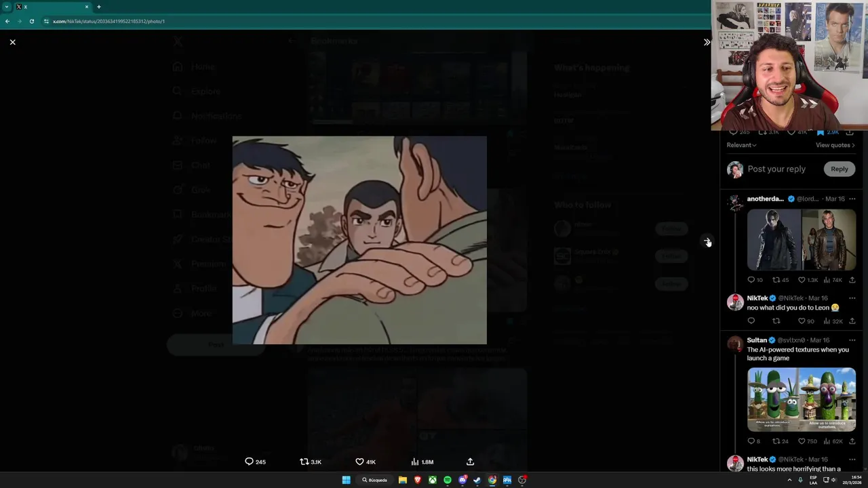Repost the reply with 45 reposts
The height and width of the screenshot is (488, 868).
pyautogui.click(x=781, y=280)
